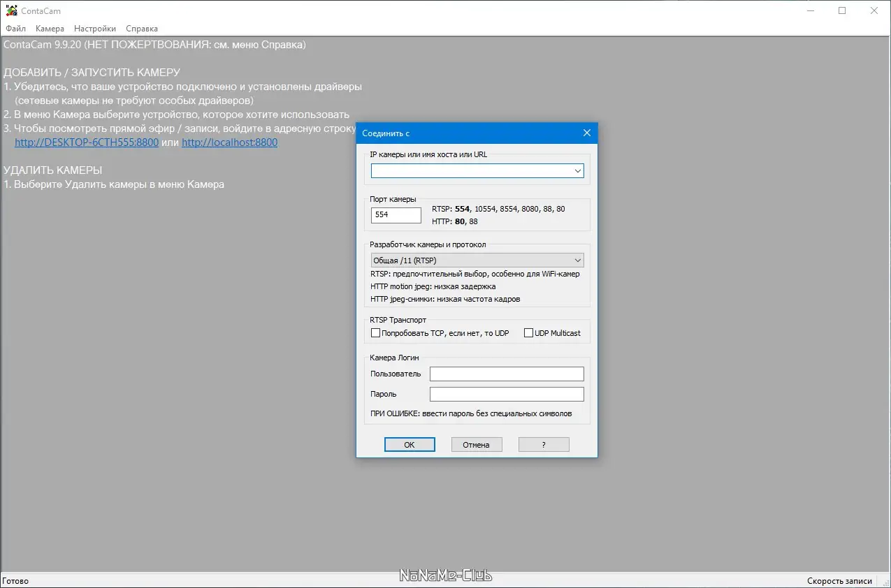Open the Камера menu

[50, 29]
